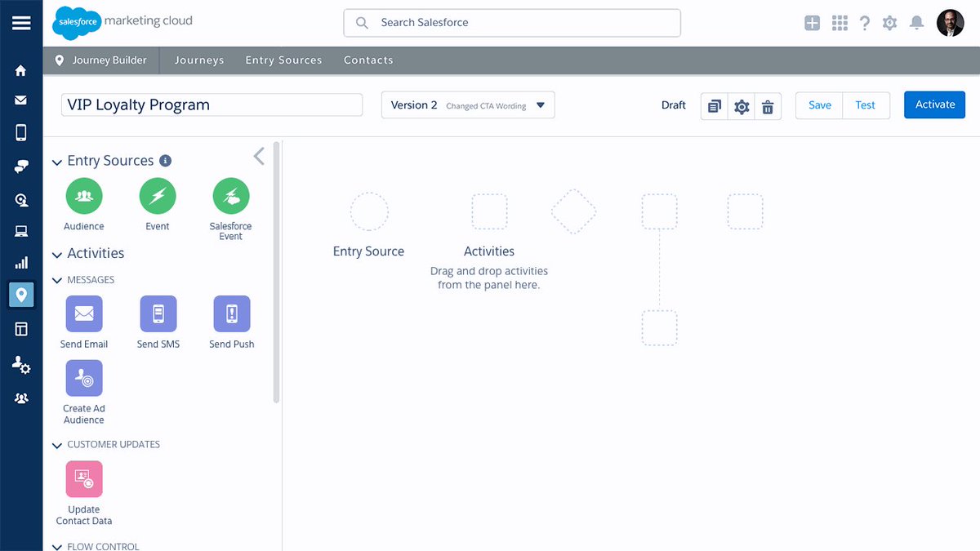Open Mobile Studio phone sidebar icon
Image resolution: width=980 pixels, height=551 pixels.
pos(21,132)
